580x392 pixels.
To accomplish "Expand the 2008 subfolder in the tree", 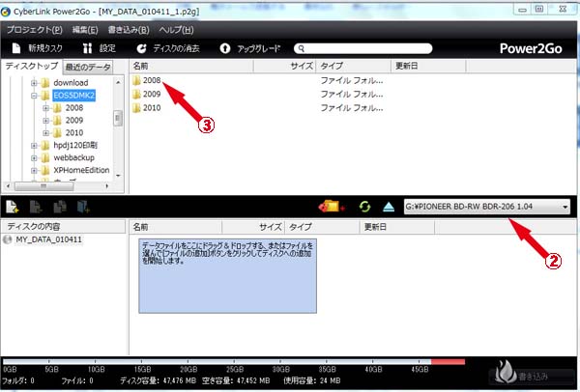I will tap(45, 108).
